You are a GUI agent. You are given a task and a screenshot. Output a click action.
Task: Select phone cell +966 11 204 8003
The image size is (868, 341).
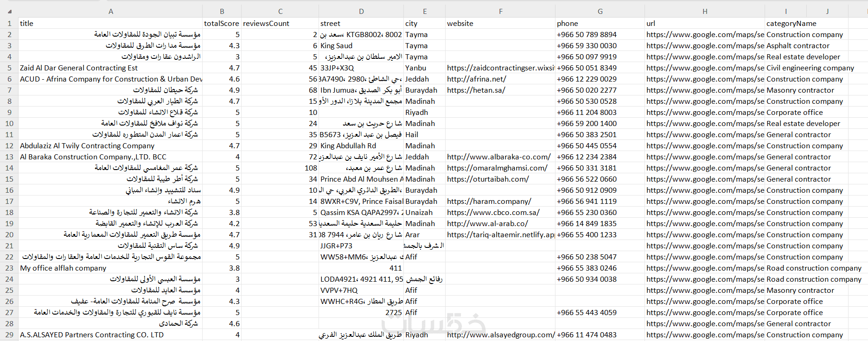tap(600, 112)
